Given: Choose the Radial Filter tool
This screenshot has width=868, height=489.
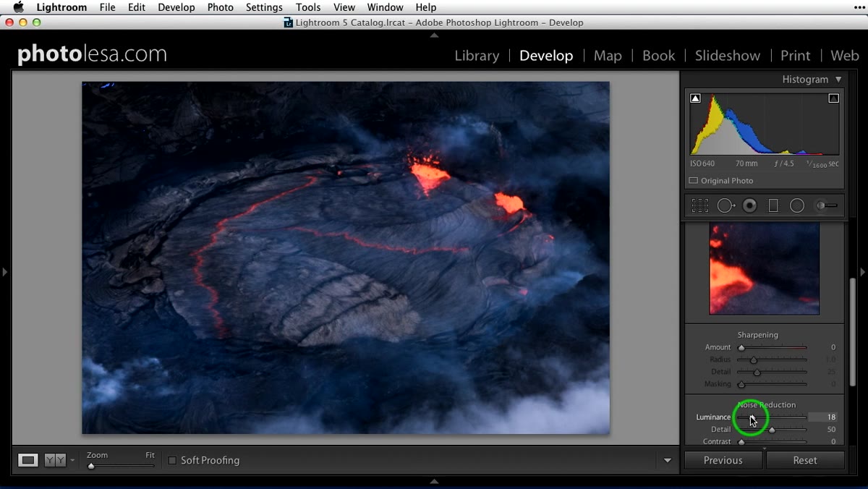Looking at the screenshot, I should click(x=797, y=206).
